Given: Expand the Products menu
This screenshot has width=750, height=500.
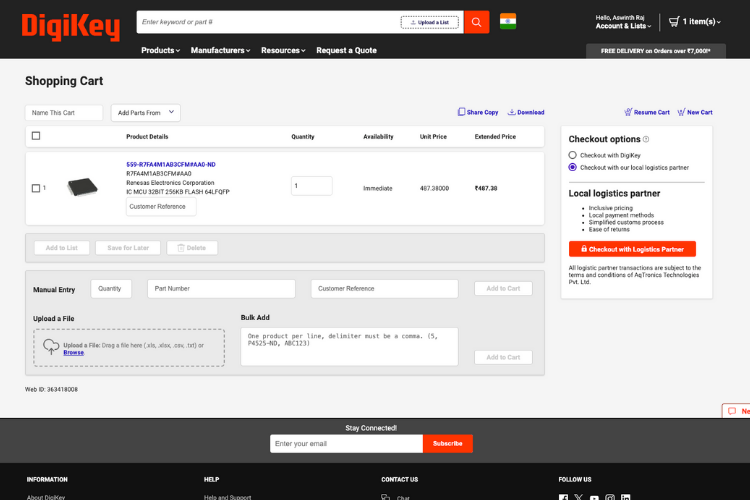Looking at the screenshot, I should [160, 50].
